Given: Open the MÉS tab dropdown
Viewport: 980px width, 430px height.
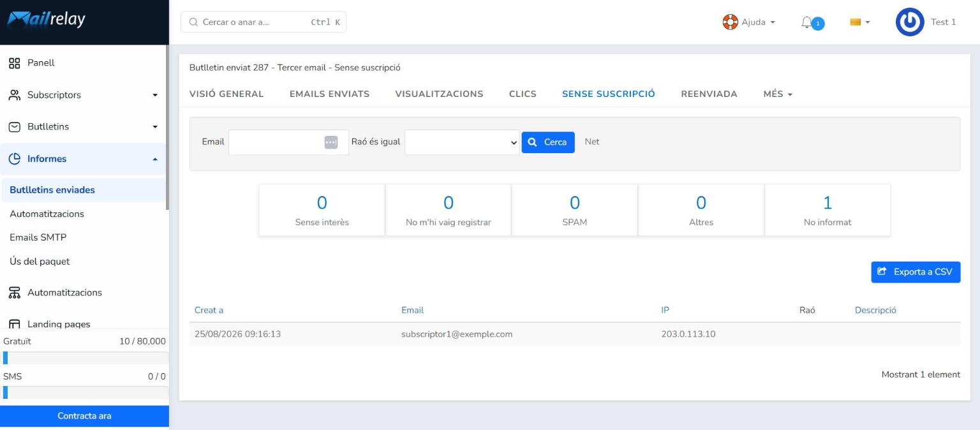Looking at the screenshot, I should click(778, 94).
